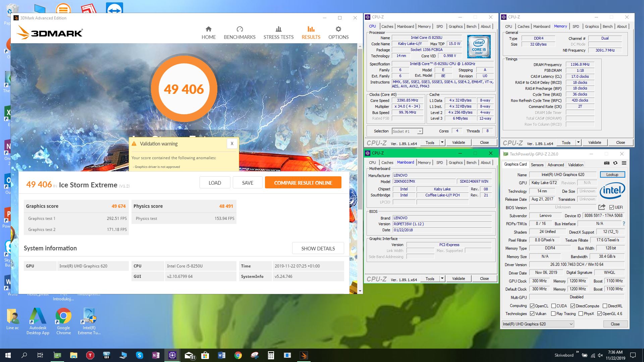
Task: Open OPTIONS gear in 3DMark
Action: tap(338, 33)
